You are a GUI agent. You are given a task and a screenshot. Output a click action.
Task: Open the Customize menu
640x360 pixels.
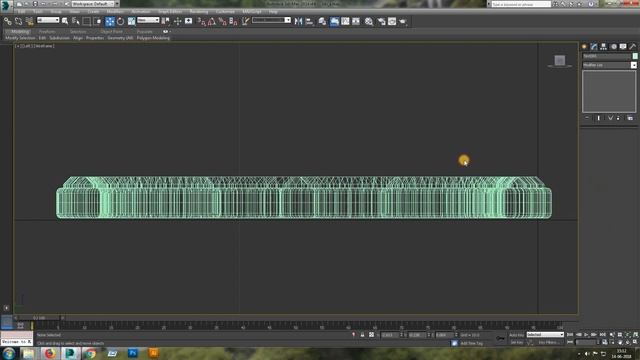click(225, 12)
